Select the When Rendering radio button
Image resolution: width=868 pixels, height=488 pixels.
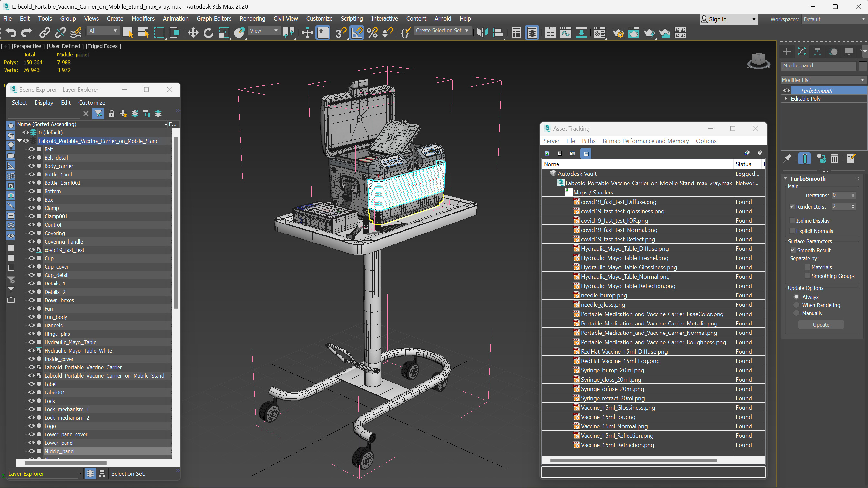(x=797, y=305)
